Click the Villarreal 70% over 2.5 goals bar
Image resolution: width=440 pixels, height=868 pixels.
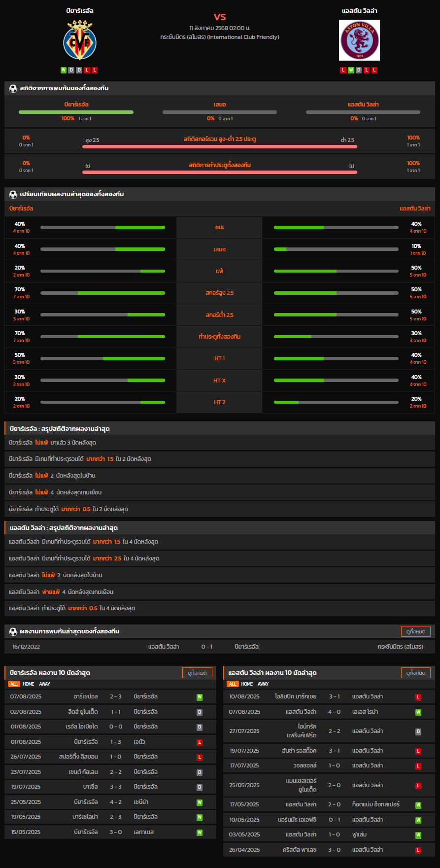point(102,293)
